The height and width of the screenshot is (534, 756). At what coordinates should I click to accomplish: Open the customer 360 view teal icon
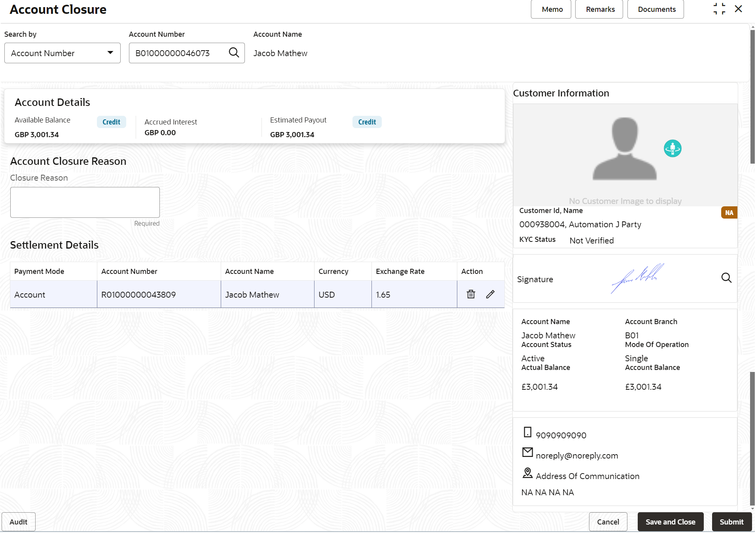[673, 149]
